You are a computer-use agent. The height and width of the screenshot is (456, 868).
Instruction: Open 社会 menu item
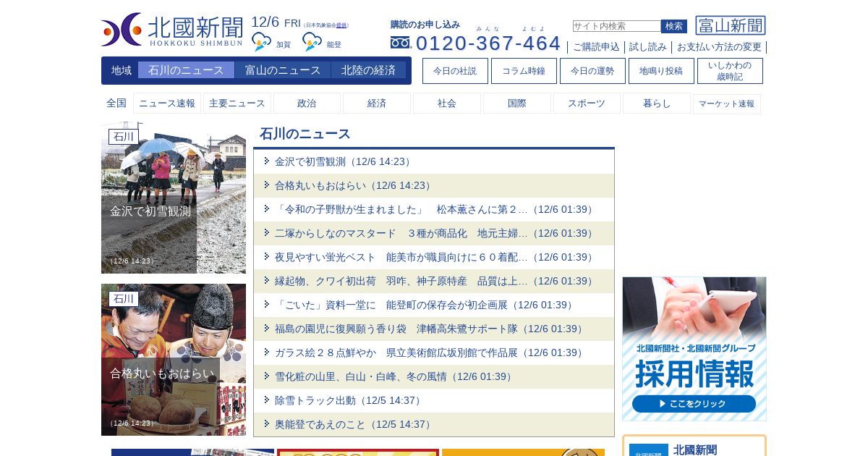(x=447, y=104)
